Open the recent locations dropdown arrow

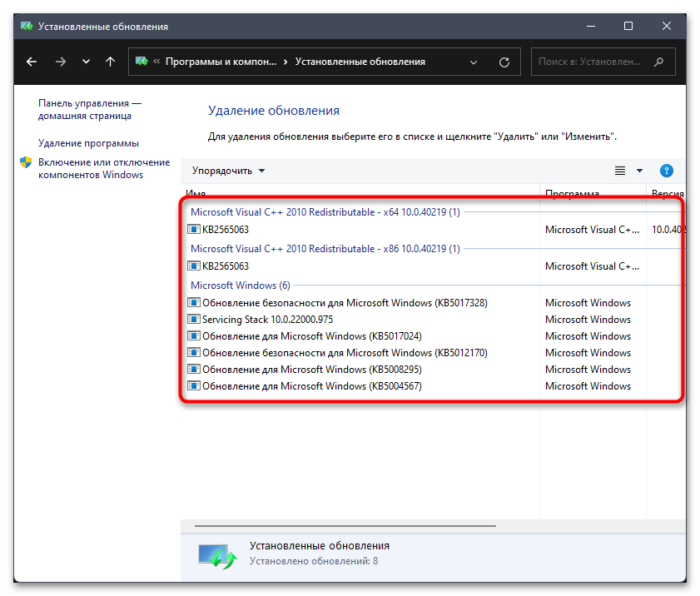(86, 62)
